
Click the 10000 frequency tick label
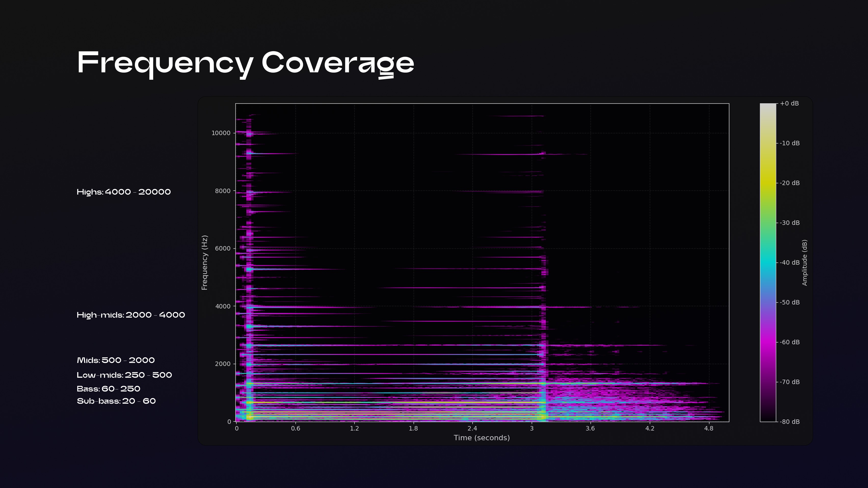click(x=221, y=133)
